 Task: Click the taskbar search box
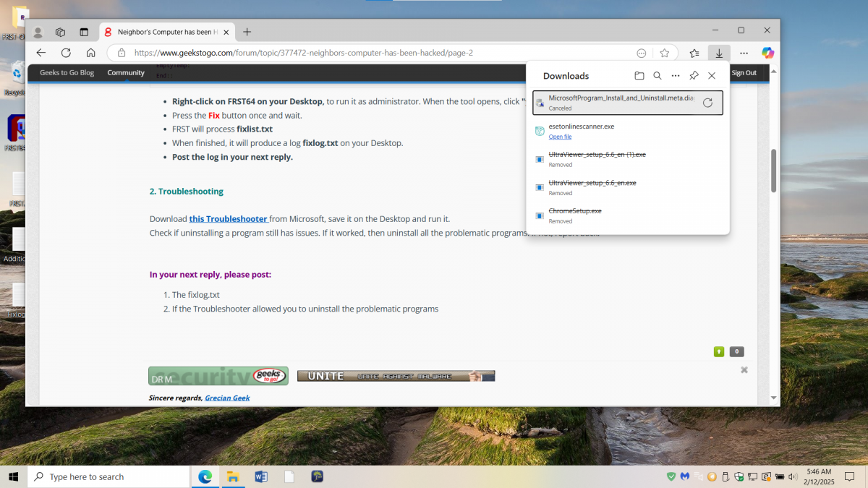[109, 476]
